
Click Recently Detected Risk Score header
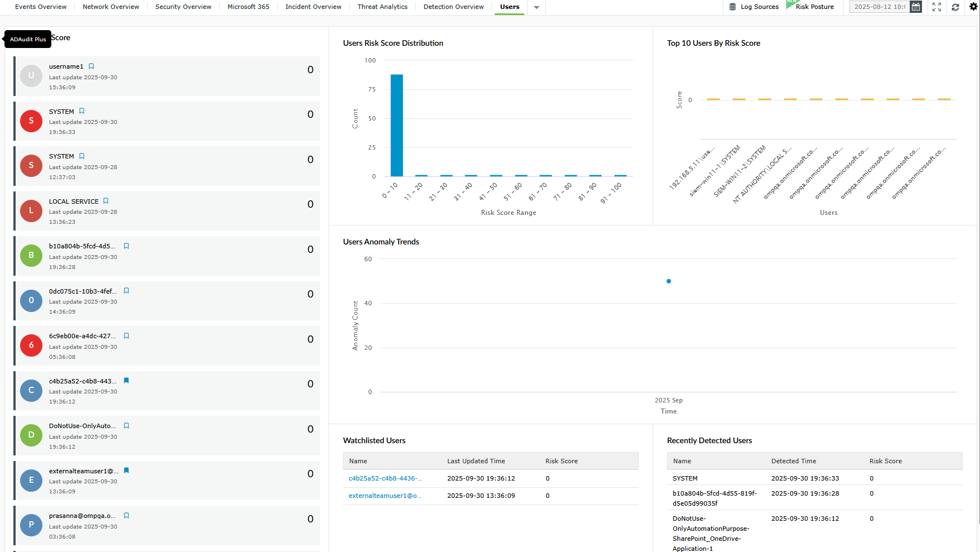tap(886, 461)
